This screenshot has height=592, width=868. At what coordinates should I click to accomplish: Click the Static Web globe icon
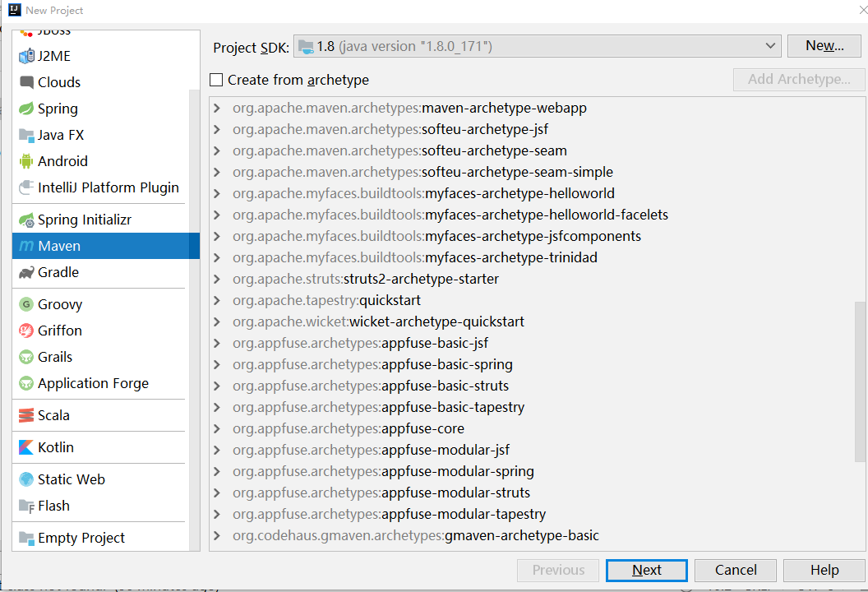tap(26, 479)
